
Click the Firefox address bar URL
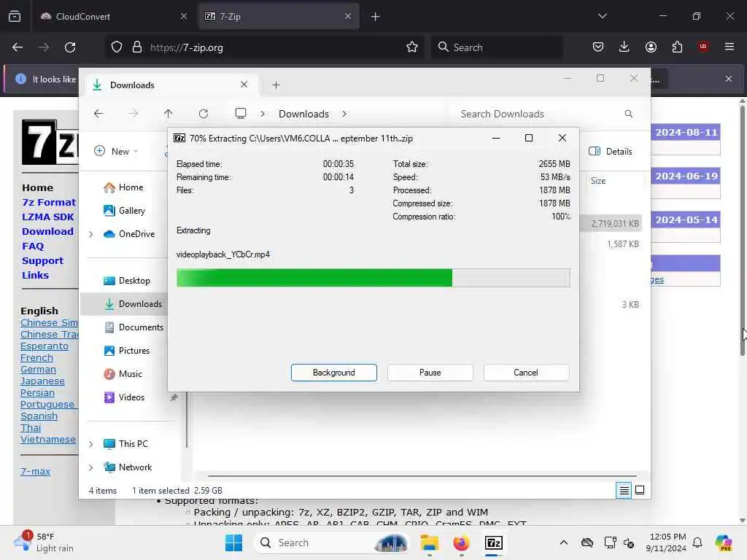(x=186, y=47)
